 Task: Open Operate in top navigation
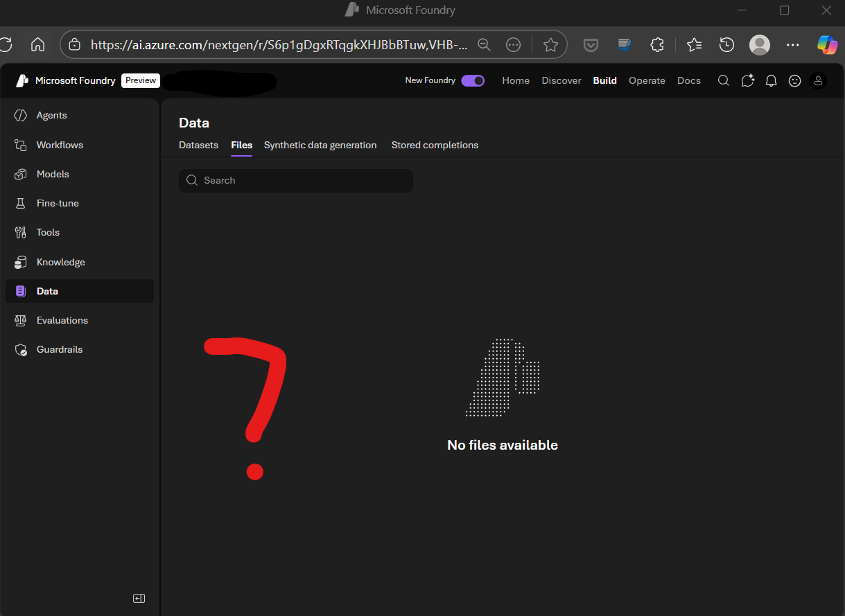(647, 80)
